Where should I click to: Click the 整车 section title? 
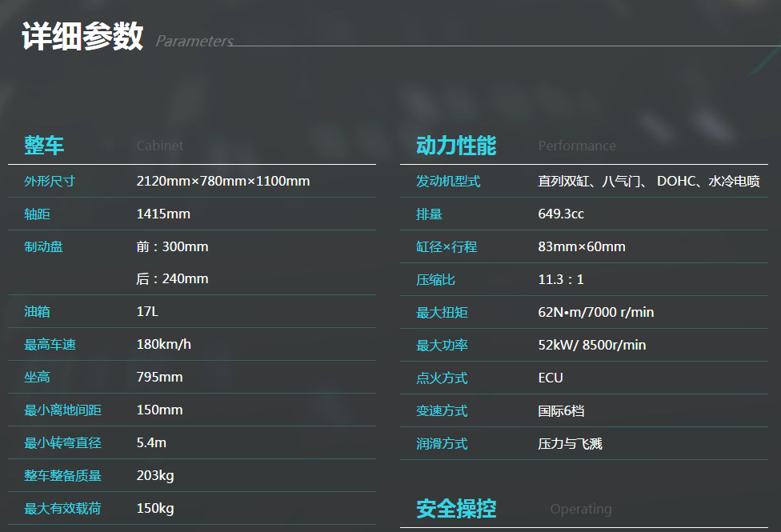pos(44,146)
